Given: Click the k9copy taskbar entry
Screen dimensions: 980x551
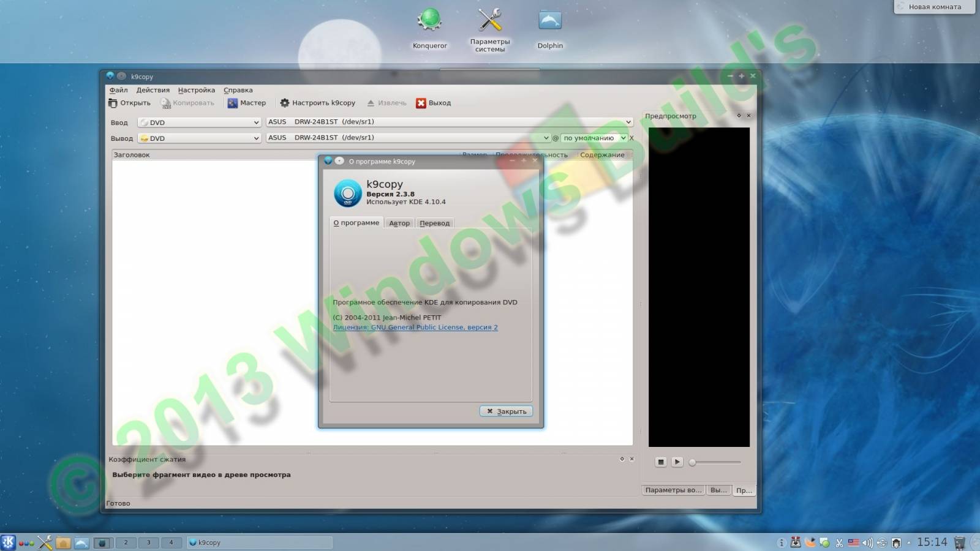Looking at the screenshot, I should (x=259, y=542).
